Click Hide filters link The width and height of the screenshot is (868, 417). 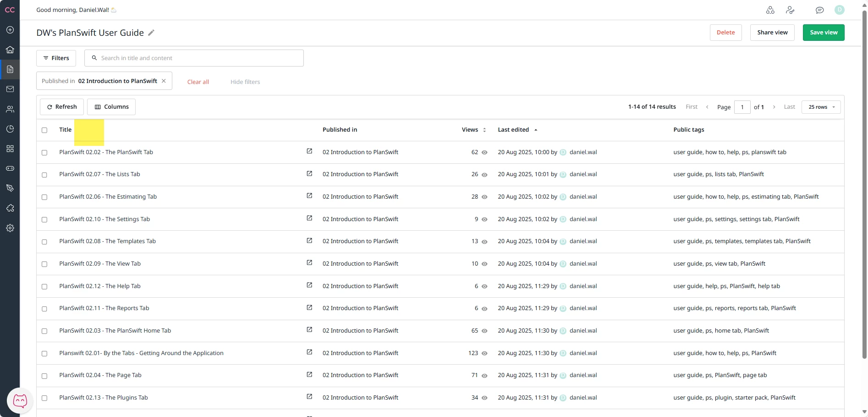pyautogui.click(x=245, y=82)
